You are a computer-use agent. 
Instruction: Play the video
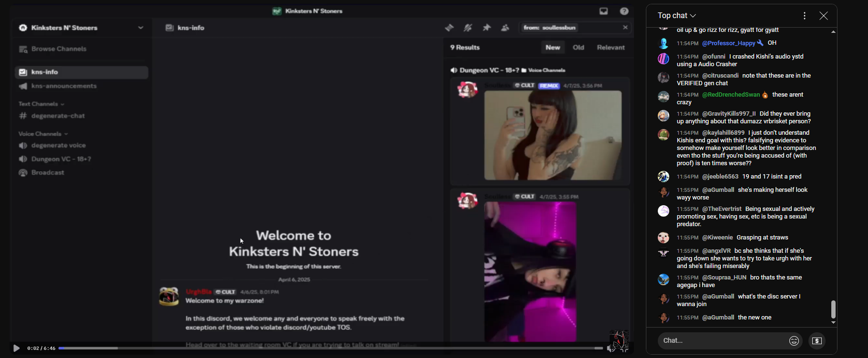click(x=16, y=348)
